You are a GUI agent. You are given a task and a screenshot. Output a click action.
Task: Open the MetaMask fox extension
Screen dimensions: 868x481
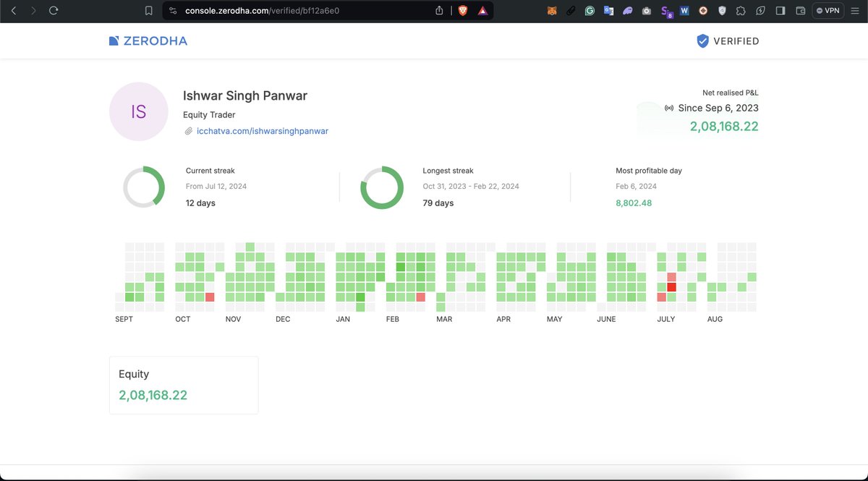click(x=552, y=11)
